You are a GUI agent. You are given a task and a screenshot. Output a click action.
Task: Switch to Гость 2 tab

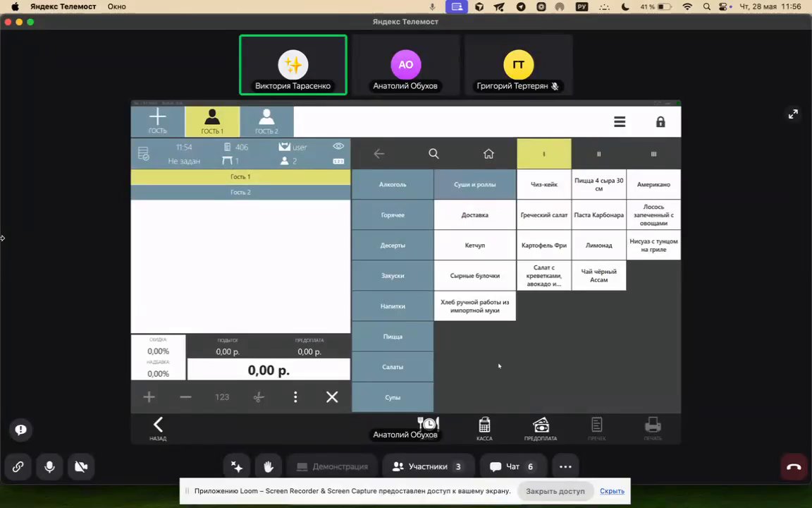(266, 122)
